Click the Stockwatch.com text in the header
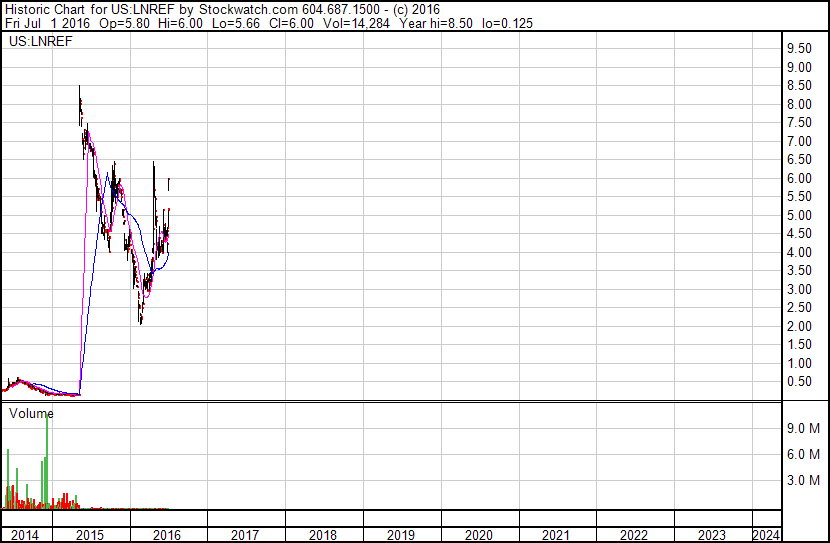 tap(248, 10)
